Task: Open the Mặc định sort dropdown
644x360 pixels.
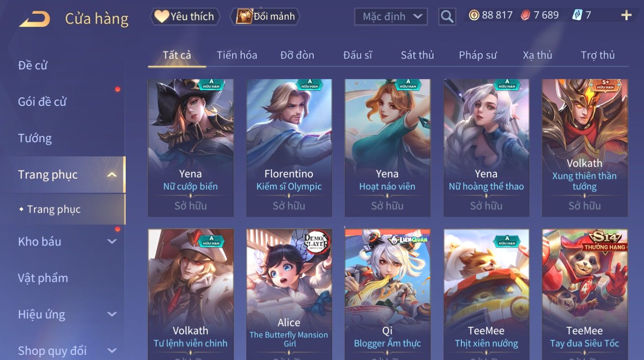Action: 391,17
